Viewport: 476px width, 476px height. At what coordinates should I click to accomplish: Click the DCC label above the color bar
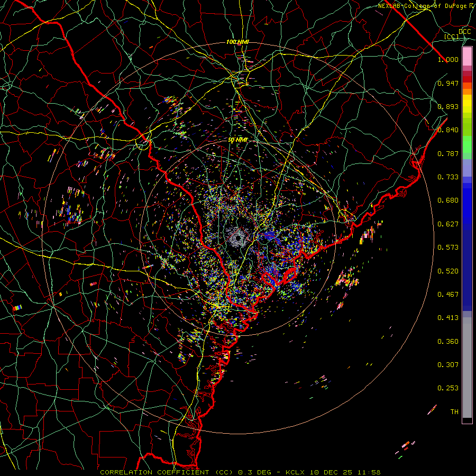point(464,32)
